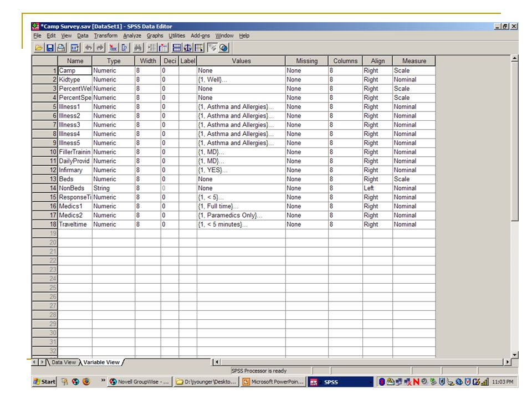Open the Add-ons menu

click(200, 35)
